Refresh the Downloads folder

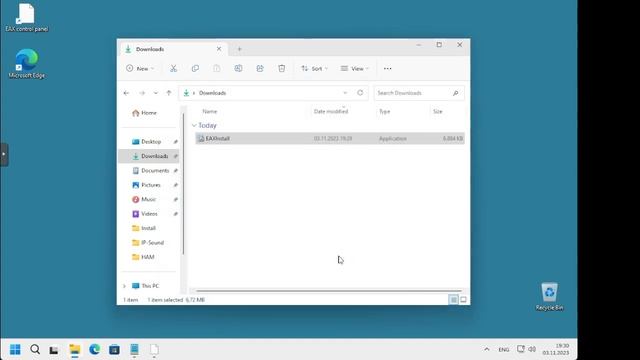point(360,93)
